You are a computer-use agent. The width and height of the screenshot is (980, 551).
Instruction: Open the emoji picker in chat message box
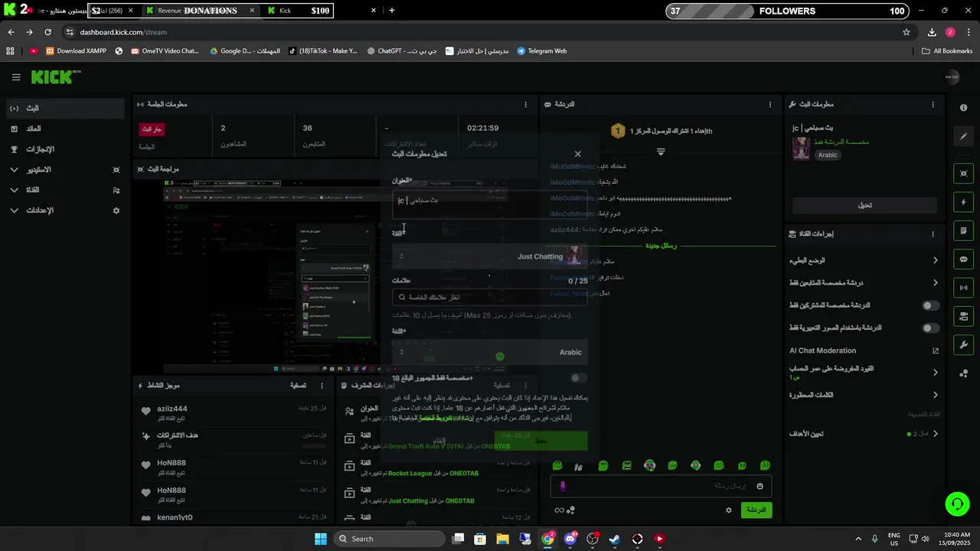coord(759,486)
